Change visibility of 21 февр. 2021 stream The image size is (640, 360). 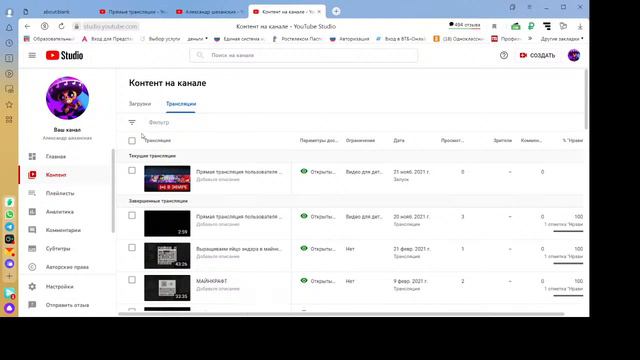[x=318, y=249]
